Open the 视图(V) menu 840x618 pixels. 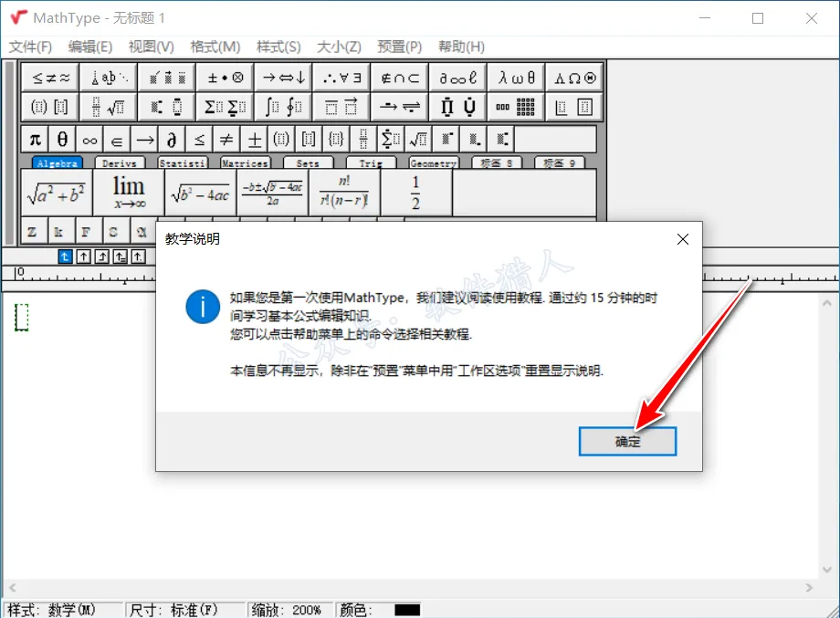tap(151, 47)
